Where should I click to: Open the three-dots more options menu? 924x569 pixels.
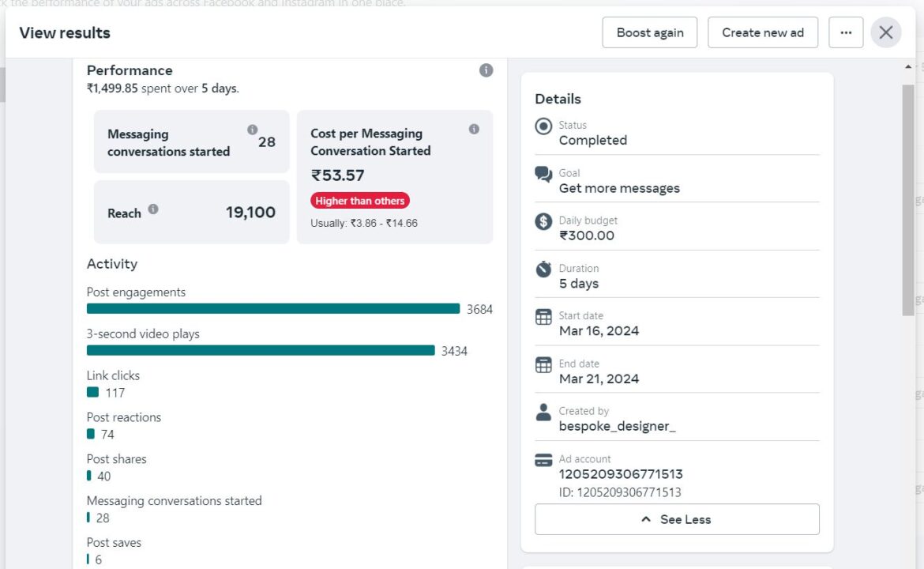click(x=846, y=32)
